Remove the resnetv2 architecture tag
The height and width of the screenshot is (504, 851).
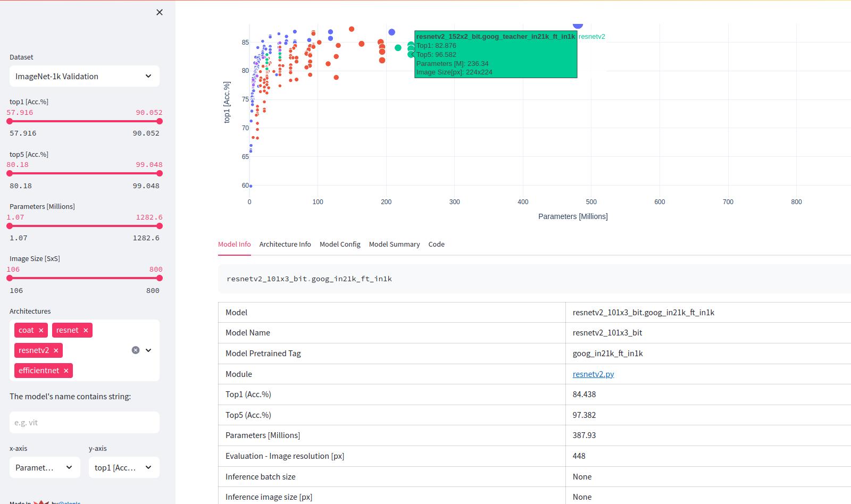(x=56, y=350)
